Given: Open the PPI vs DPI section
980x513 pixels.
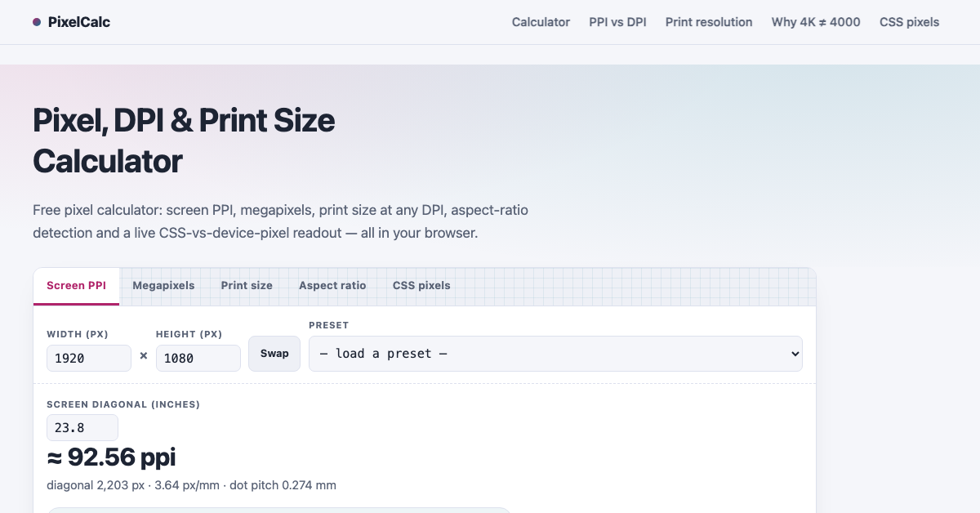Looking at the screenshot, I should click(617, 22).
